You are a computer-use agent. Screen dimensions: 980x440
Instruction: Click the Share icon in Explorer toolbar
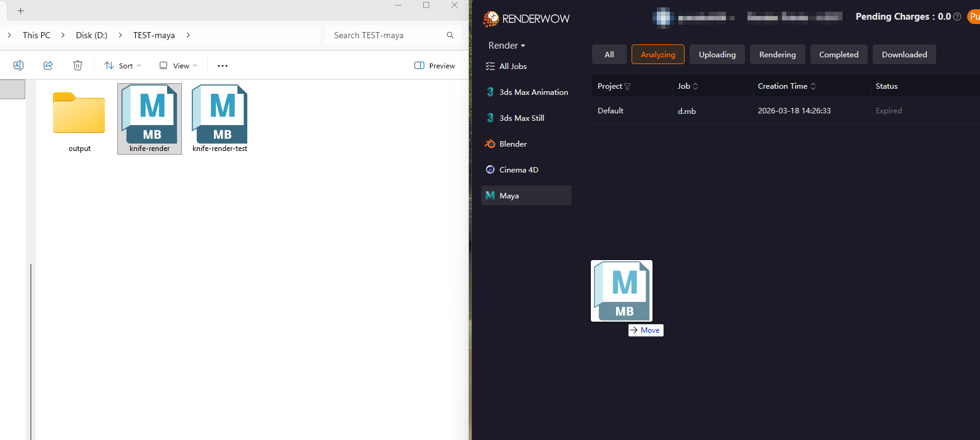[48, 65]
